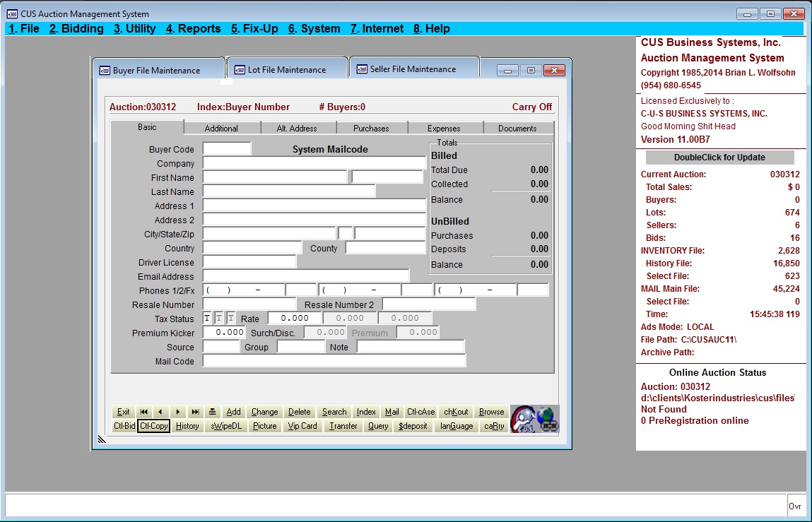Screen dimensions: 812x522
Task: Jump to the last buyer record
Action: pos(195,412)
